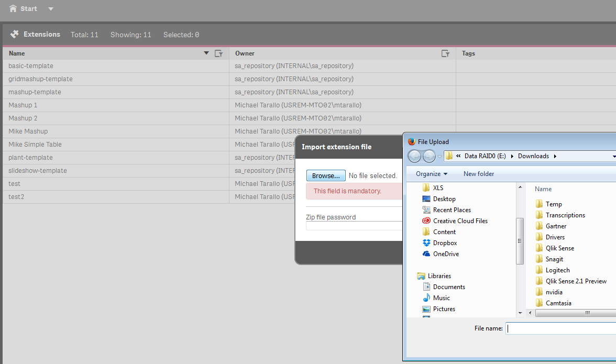
Task: Open XLS folder in navigation pane
Action: (433, 187)
